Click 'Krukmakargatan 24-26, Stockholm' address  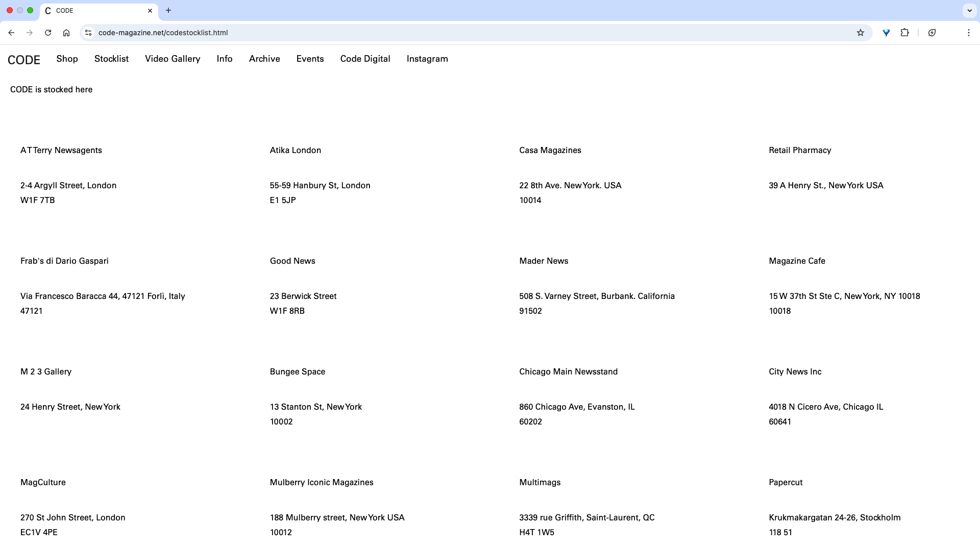(x=835, y=518)
